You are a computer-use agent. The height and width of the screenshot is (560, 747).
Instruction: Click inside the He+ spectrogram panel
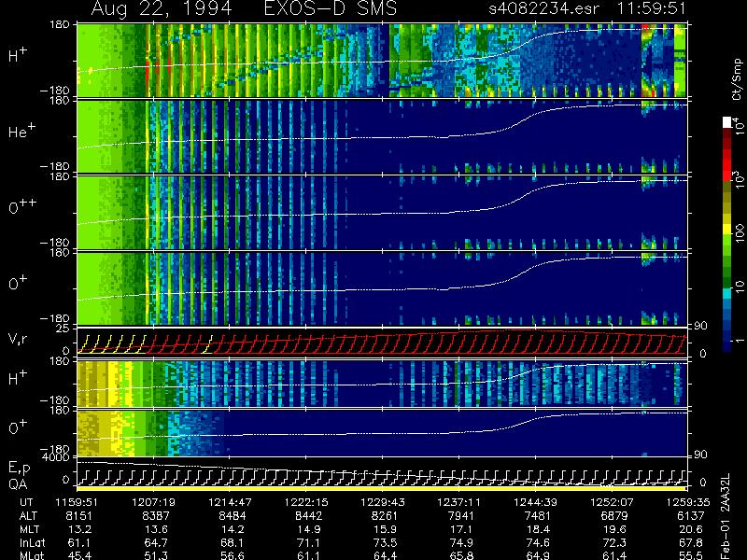[381, 136]
